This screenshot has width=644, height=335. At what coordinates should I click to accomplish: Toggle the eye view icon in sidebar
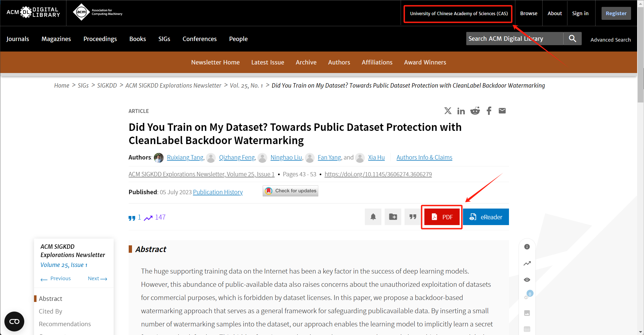tap(527, 280)
